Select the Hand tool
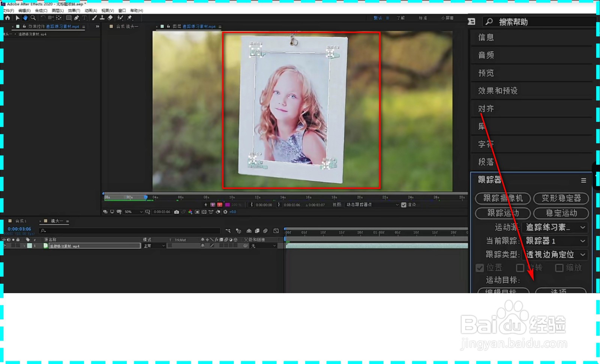Image resolution: width=600 pixels, height=364 pixels. (25, 18)
